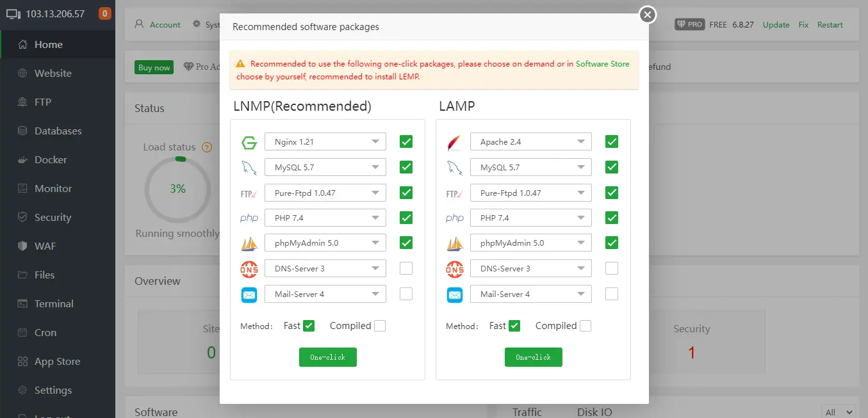Viewport: 868px width, 418px height.
Task: Click the orange notification badge showing 0
Action: (105, 13)
